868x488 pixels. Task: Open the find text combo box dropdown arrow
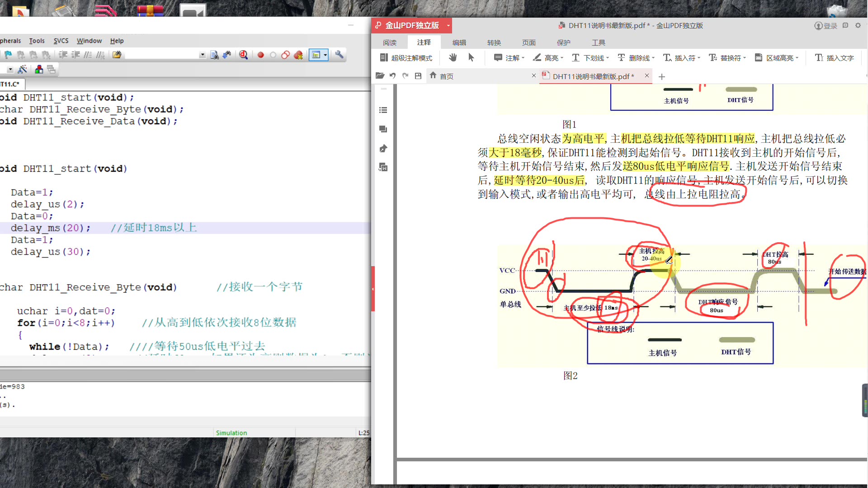pyautogui.click(x=202, y=55)
